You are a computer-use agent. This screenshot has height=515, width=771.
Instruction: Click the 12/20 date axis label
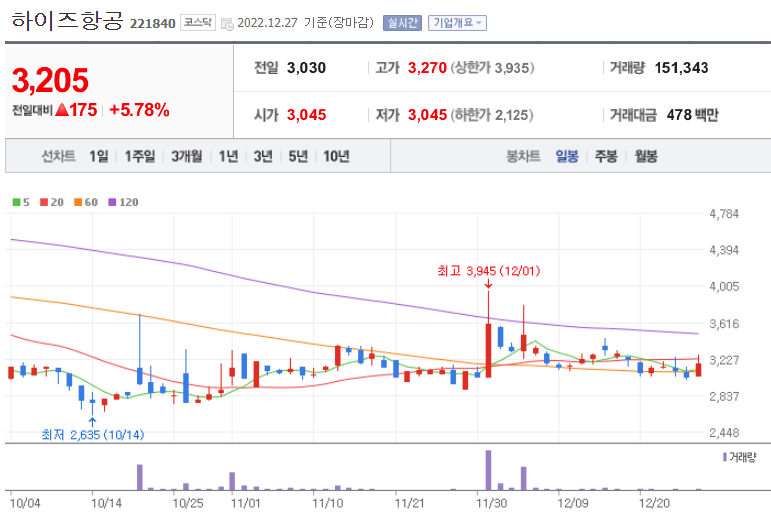654,503
